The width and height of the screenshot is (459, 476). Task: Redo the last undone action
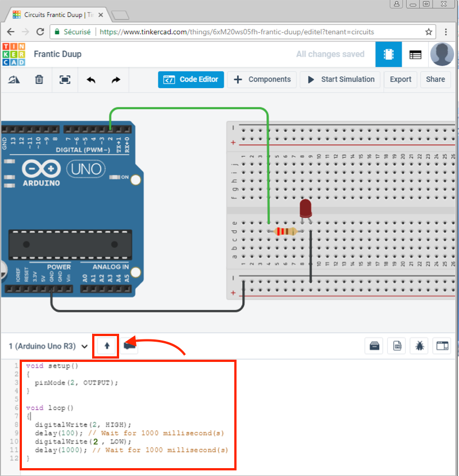point(116,80)
